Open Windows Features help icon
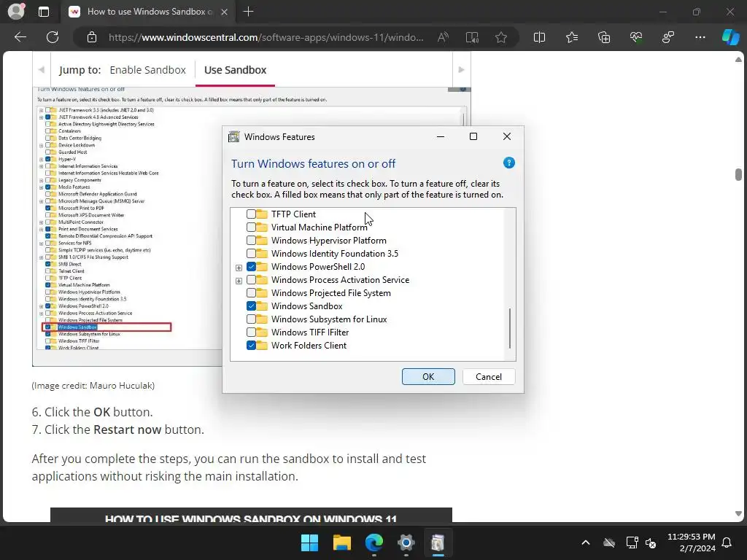Screen dimensions: 747x560 tap(508, 163)
